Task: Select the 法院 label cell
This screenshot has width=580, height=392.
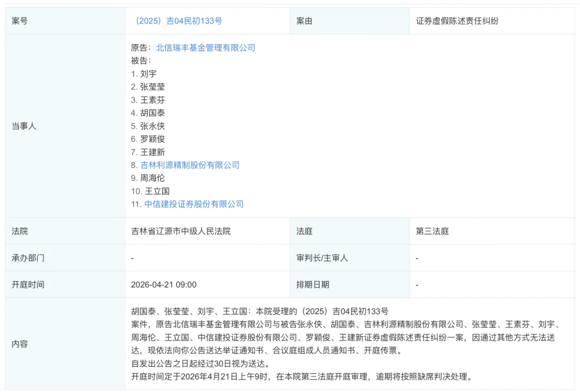Action: click(x=65, y=231)
